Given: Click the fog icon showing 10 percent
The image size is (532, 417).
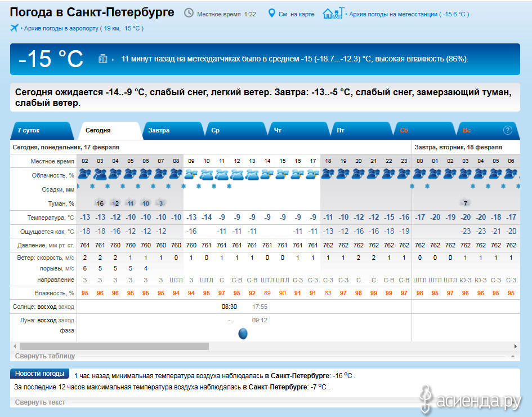Looking at the screenshot, I should click(146, 203).
